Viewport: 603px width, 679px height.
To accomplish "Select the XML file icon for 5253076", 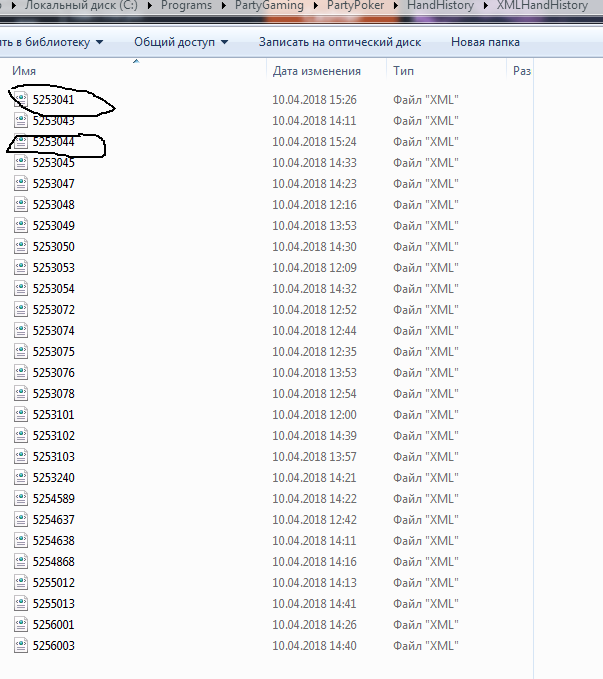I will coord(21,372).
